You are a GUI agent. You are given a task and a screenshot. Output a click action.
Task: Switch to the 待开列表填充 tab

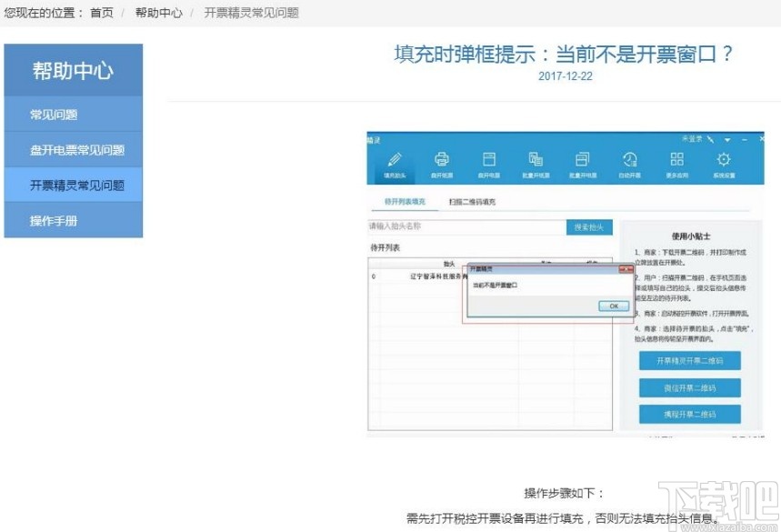(x=405, y=202)
